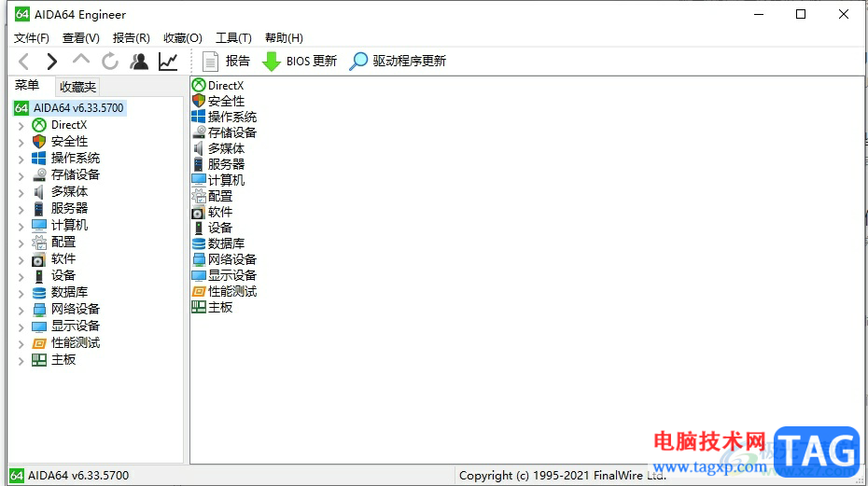Expand the 设备 tree node
The width and height of the screenshot is (868, 486).
(21, 277)
